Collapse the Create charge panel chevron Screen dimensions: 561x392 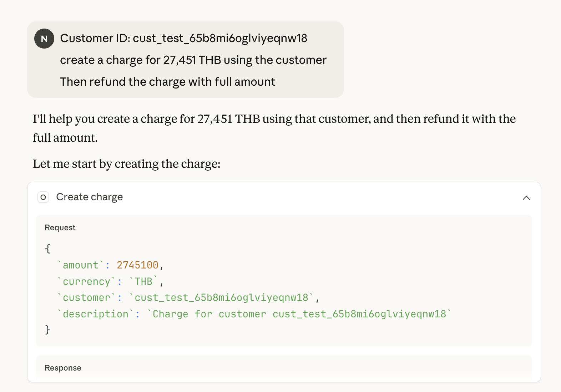526,198
